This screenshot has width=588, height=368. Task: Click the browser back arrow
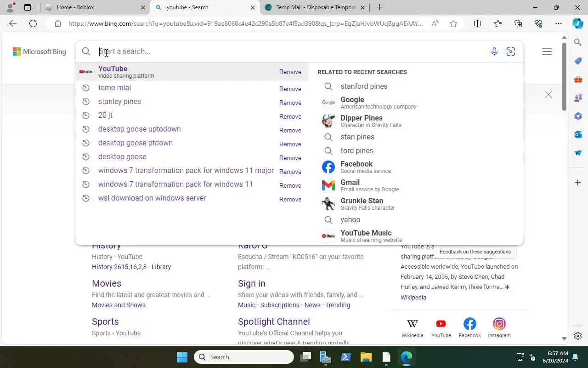tap(13, 23)
